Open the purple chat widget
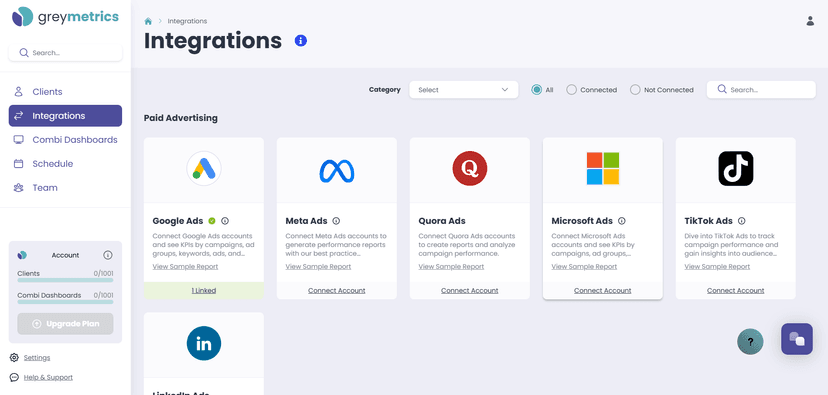Screen dimensions: 828x395 (x=797, y=338)
